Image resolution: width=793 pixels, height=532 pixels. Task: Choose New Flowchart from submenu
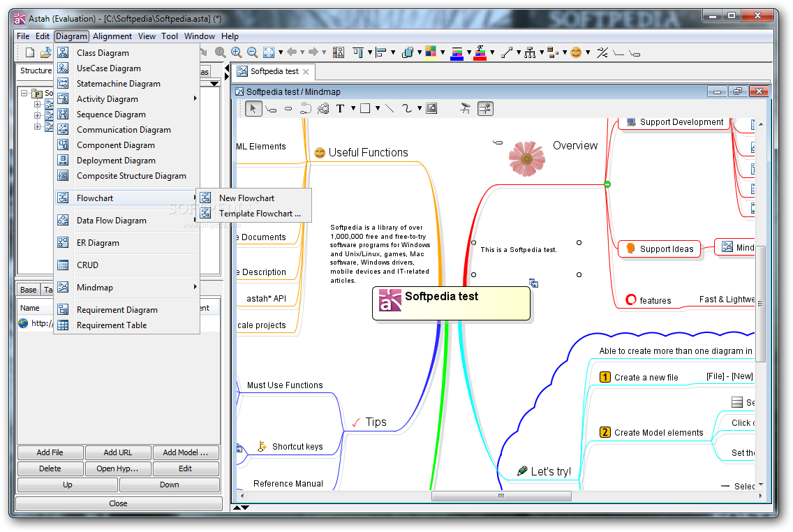254,198
